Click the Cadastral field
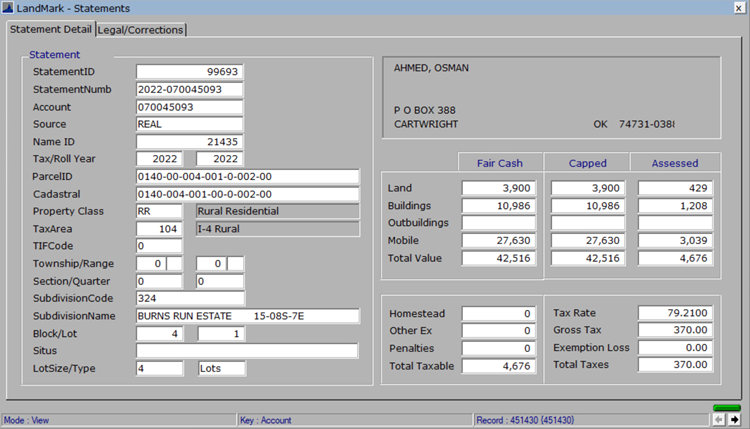Viewport: 750px width, 429px height. pyautogui.click(x=248, y=194)
